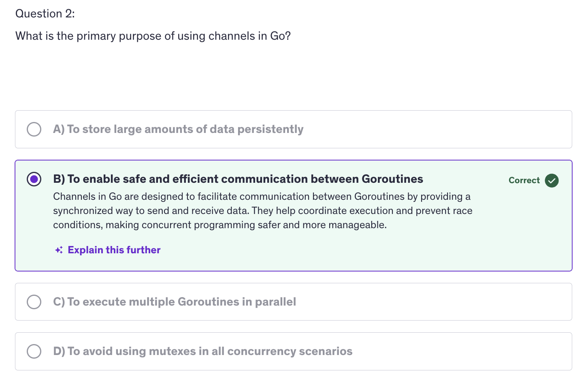Pick the radio button for option D
588x385 pixels.
(34, 351)
